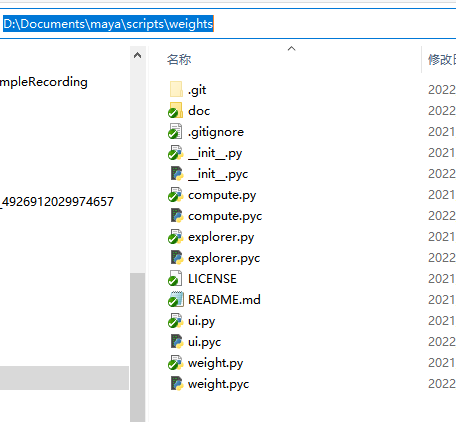This screenshot has width=456, height=422.
Task: Select the weight.pyc file icon
Action: 177,384
